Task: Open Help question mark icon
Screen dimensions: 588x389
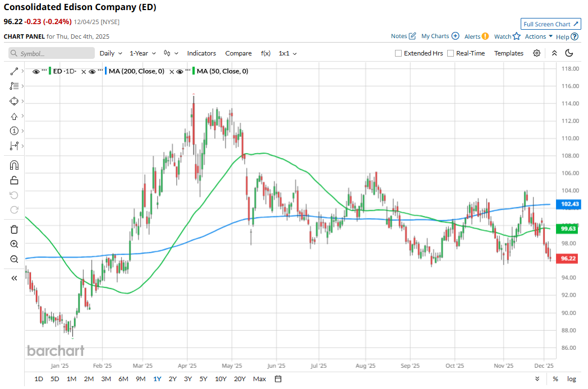Action: coord(575,36)
